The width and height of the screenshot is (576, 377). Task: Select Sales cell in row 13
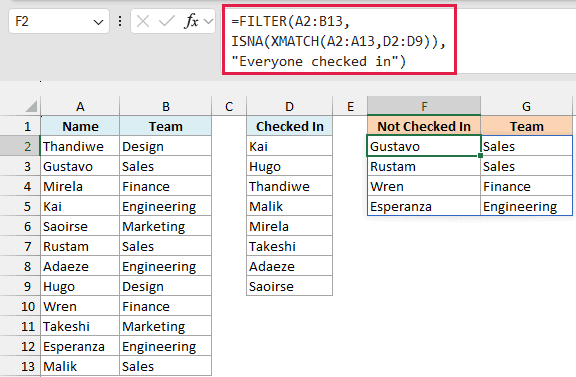[x=166, y=366]
